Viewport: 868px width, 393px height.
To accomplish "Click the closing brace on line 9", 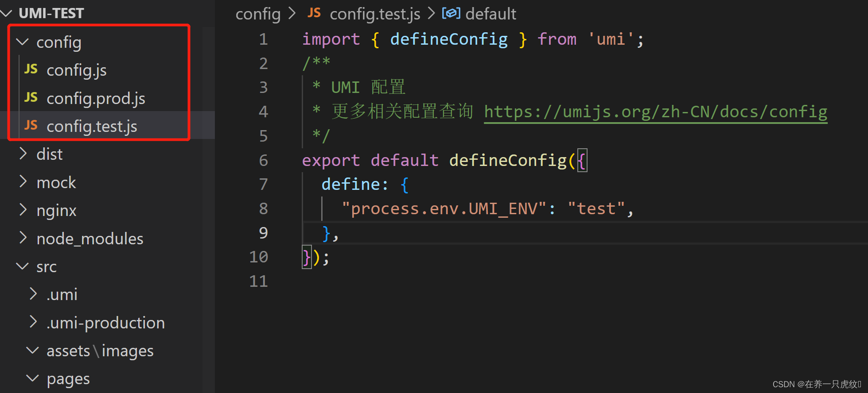I will [327, 233].
